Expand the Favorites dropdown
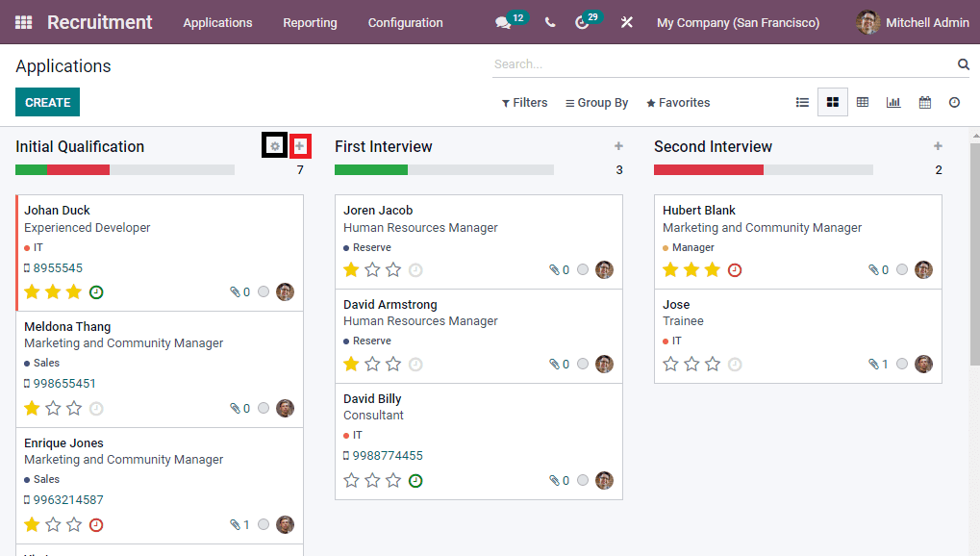Screen dimensions: 980x556 pyautogui.click(x=677, y=102)
